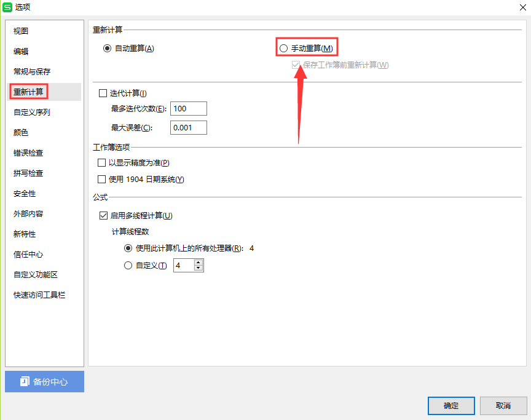531x420 pixels.
Task: Click the 备份中心 icon
Action: click(x=25, y=381)
